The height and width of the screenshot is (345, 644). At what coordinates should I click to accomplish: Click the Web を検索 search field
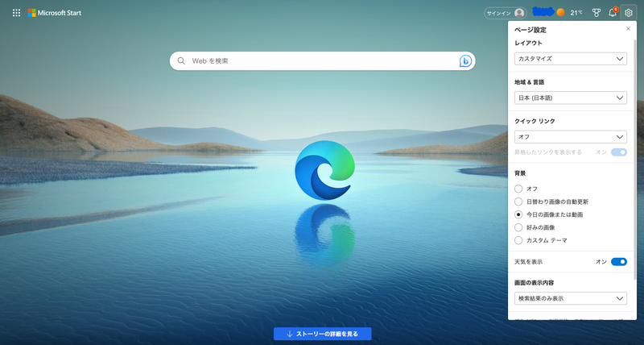(322, 61)
